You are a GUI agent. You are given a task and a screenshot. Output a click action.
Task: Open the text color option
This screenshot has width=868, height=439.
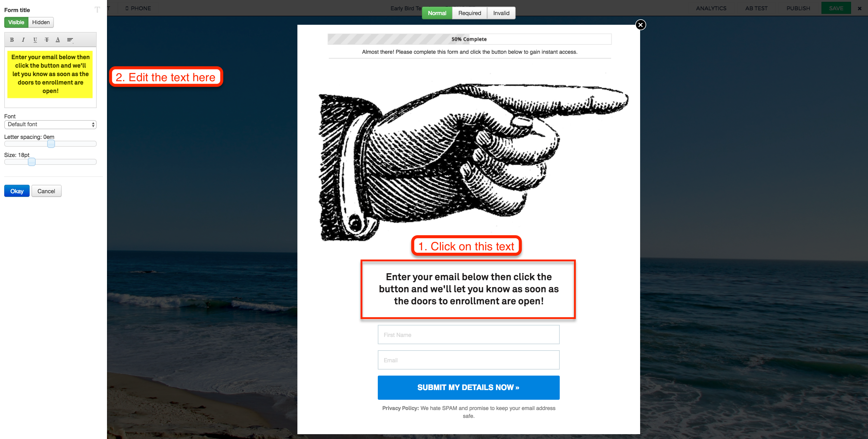point(58,40)
